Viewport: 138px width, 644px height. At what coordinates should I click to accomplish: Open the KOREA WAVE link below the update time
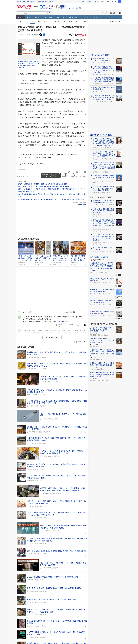(82, 205)
